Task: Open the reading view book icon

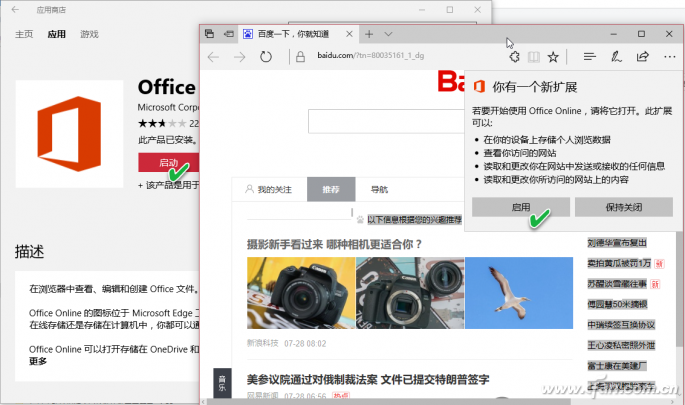Action: pyautogui.click(x=533, y=57)
